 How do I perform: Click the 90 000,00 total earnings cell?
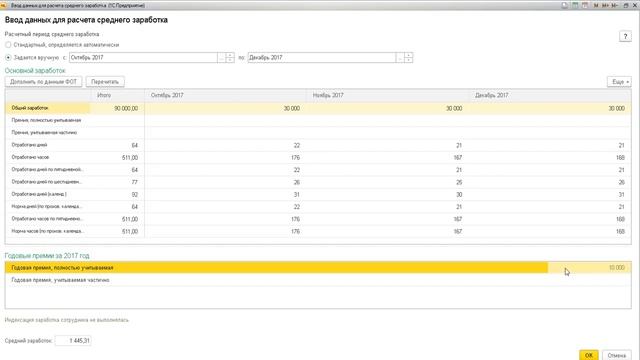tap(118, 108)
